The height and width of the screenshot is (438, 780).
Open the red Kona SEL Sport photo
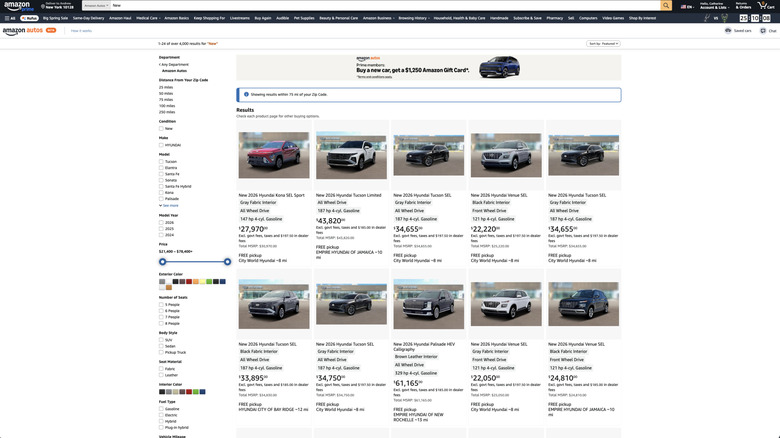(x=274, y=155)
